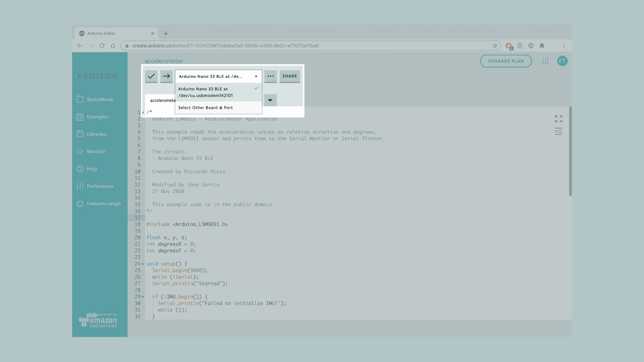
Task: Click the Verify checkmark button
Action: pos(151,76)
